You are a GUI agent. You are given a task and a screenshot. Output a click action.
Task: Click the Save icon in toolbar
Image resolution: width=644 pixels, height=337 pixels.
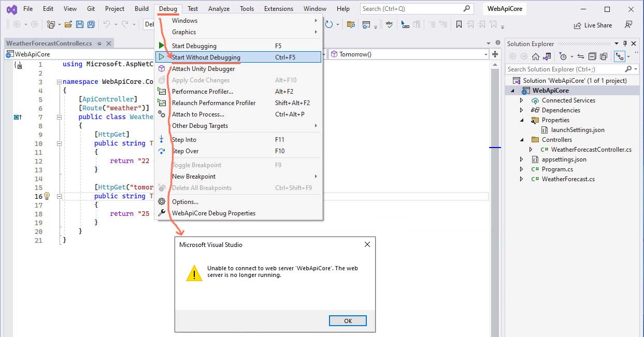click(x=80, y=24)
